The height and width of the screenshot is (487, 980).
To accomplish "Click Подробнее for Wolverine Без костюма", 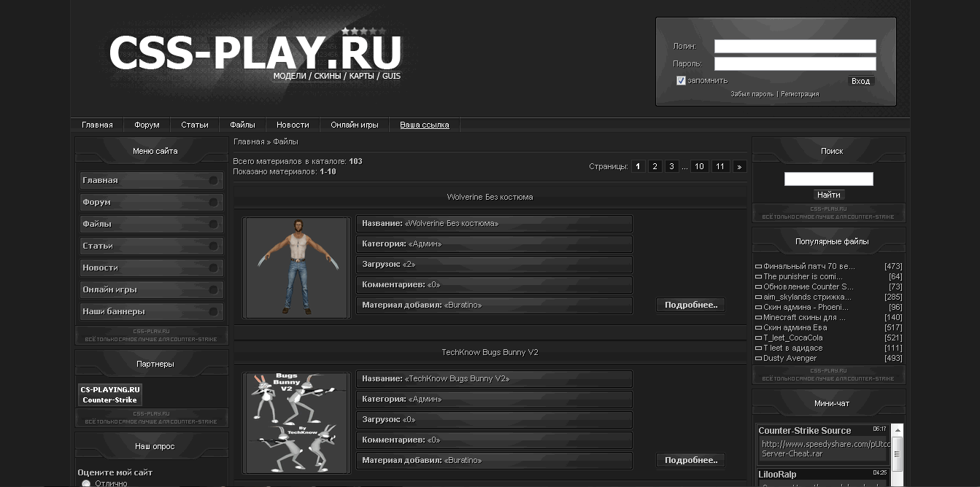I will tap(691, 305).
